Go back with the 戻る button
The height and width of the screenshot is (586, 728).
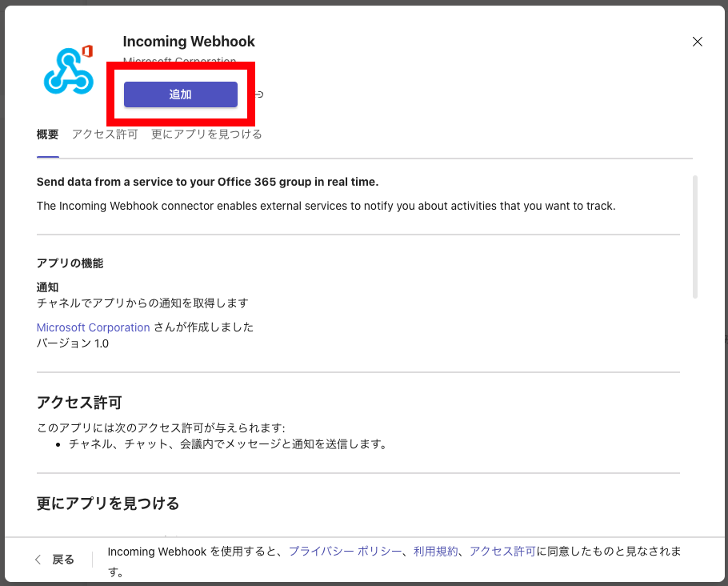click(54, 560)
